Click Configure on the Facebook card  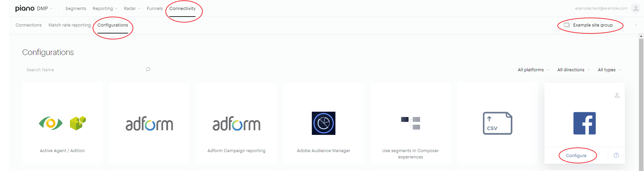click(x=576, y=156)
